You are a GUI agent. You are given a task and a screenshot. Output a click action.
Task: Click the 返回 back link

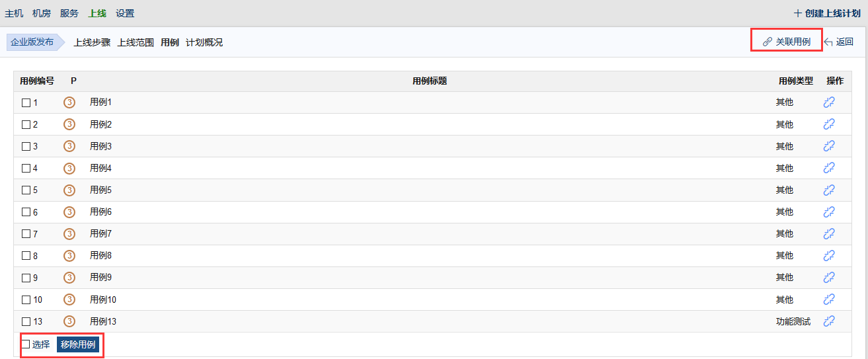tap(839, 42)
